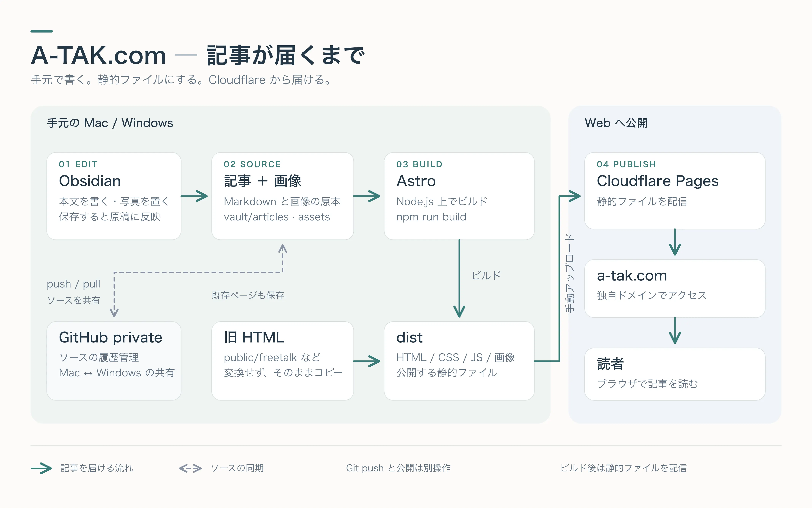Screen dimensions: 812x508
Task: Click the Mac ↔ Windows の共有 text
Action: (117, 373)
